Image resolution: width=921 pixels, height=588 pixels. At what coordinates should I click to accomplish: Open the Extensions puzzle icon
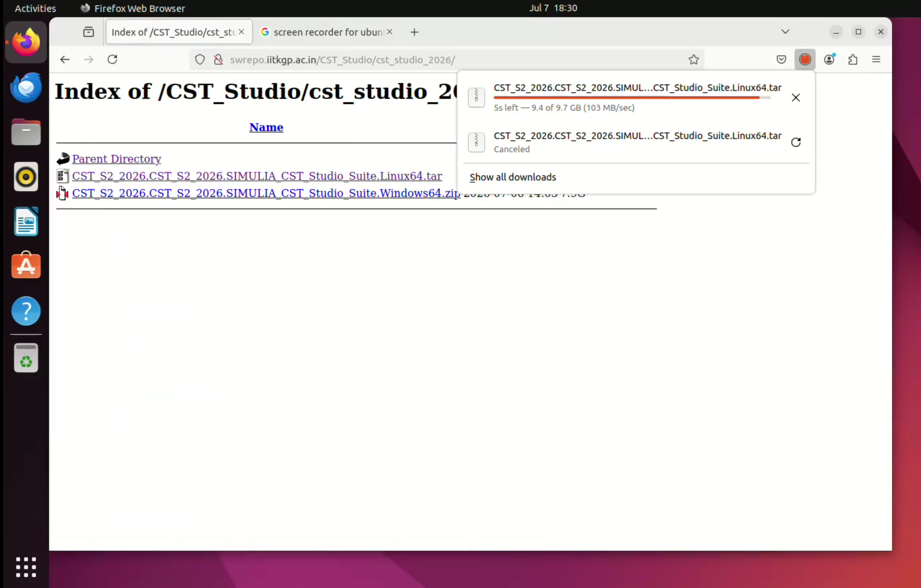coord(852,59)
